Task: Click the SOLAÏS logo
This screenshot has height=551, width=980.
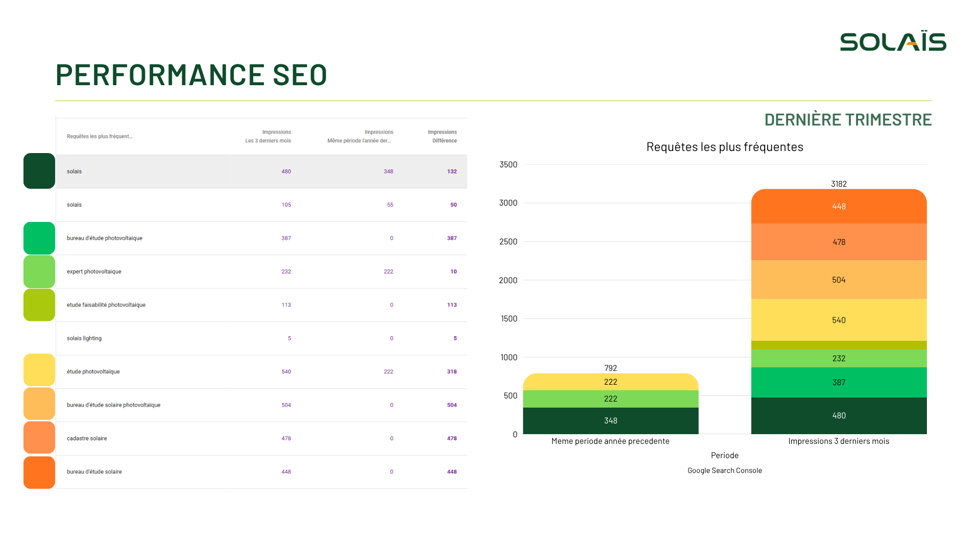Action: (x=893, y=42)
